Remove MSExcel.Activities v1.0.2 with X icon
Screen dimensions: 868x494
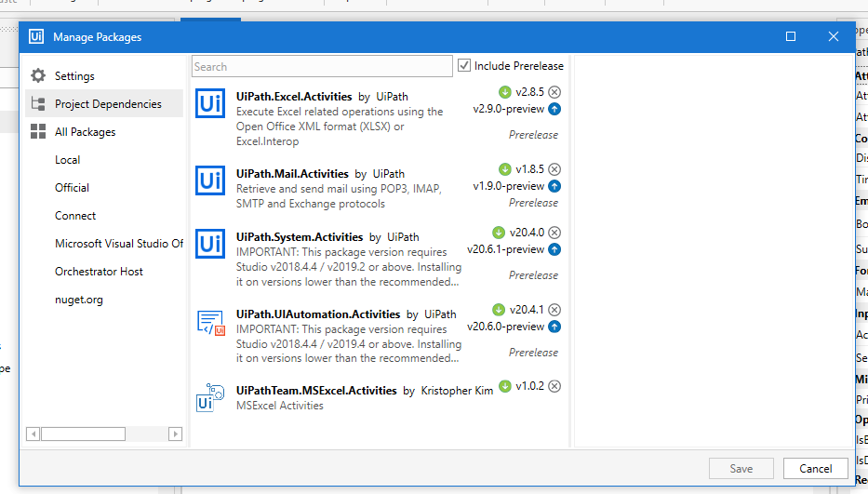554,386
